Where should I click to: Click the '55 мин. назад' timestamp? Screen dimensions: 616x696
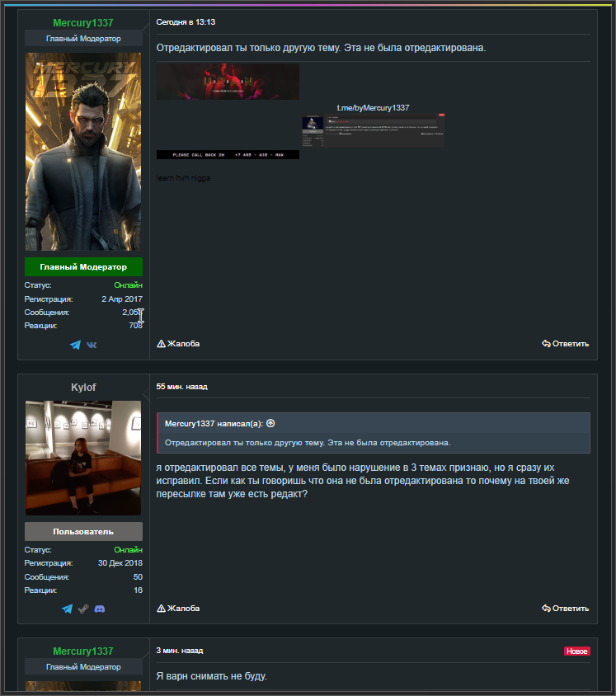[x=181, y=386]
